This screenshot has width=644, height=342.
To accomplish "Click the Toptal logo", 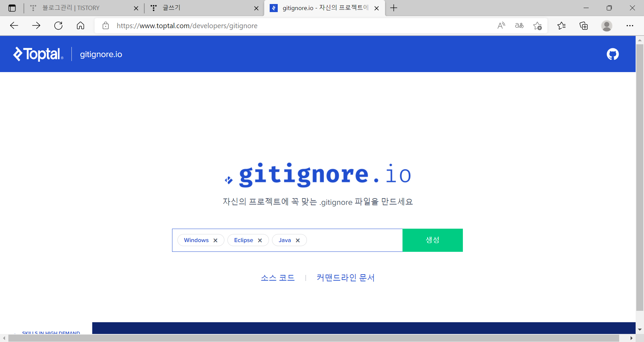I will (38, 54).
